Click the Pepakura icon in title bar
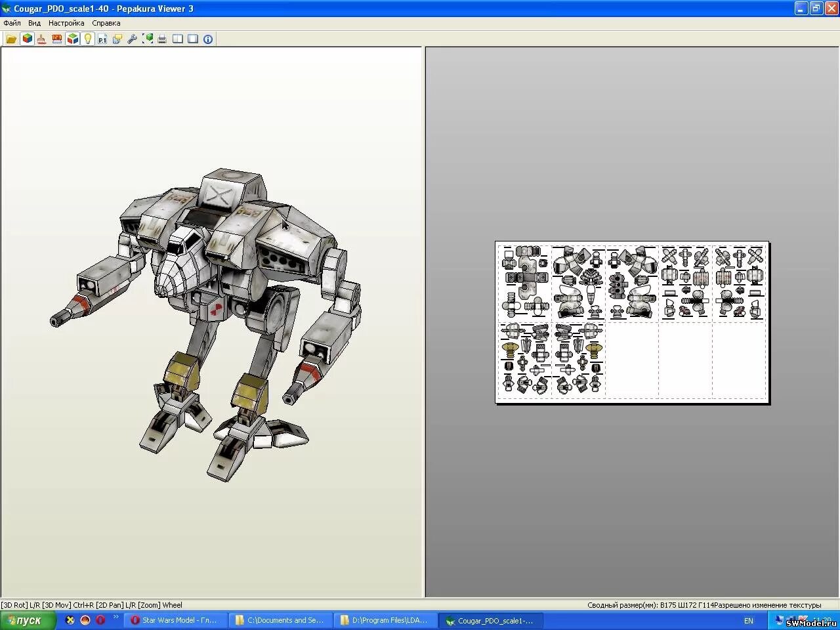The width and height of the screenshot is (840, 630). pyautogui.click(x=7, y=9)
